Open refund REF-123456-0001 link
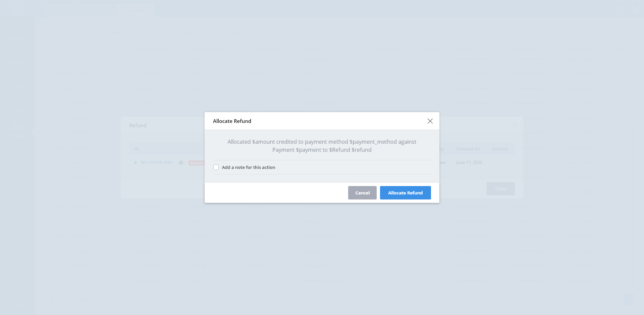Image resolution: width=644 pixels, height=315 pixels. click(x=156, y=163)
